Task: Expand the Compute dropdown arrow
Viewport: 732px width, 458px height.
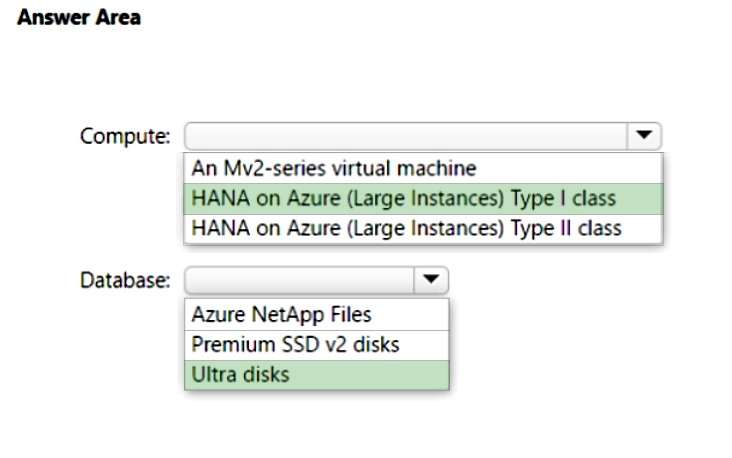Action: (643, 135)
